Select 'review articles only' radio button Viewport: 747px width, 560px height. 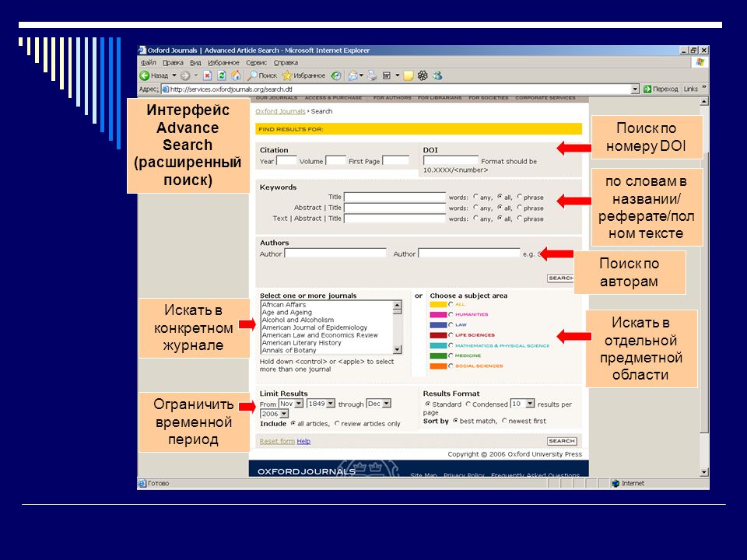pos(337,423)
